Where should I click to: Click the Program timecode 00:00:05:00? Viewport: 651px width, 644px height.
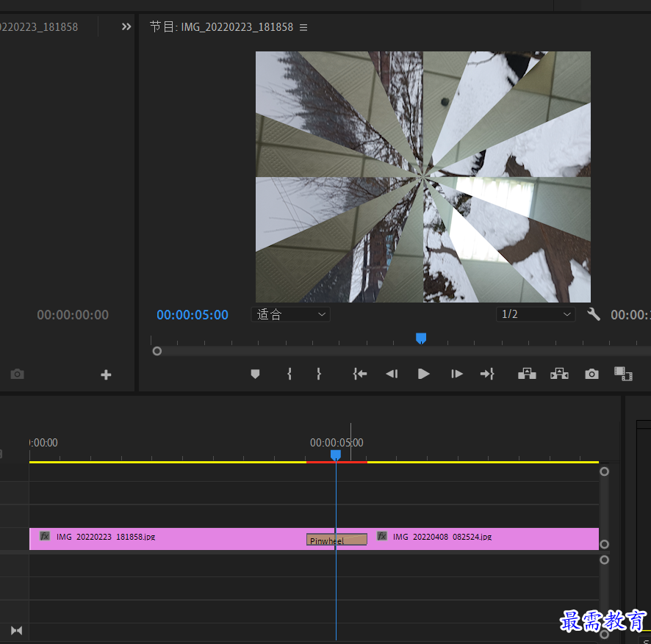[x=193, y=315]
